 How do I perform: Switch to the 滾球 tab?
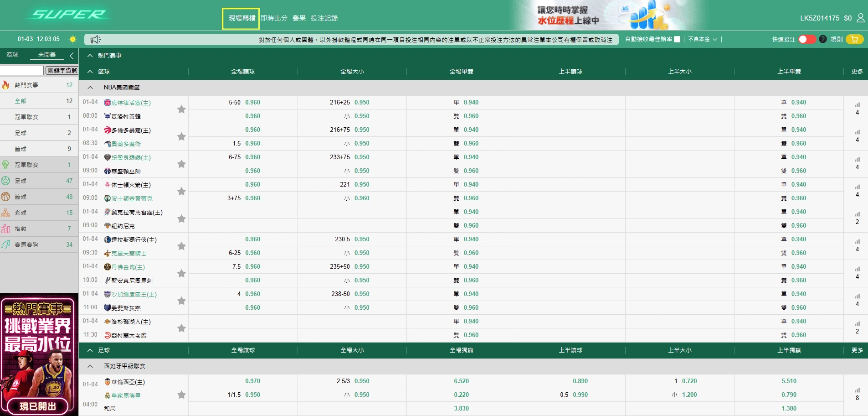(x=12, y=55)
